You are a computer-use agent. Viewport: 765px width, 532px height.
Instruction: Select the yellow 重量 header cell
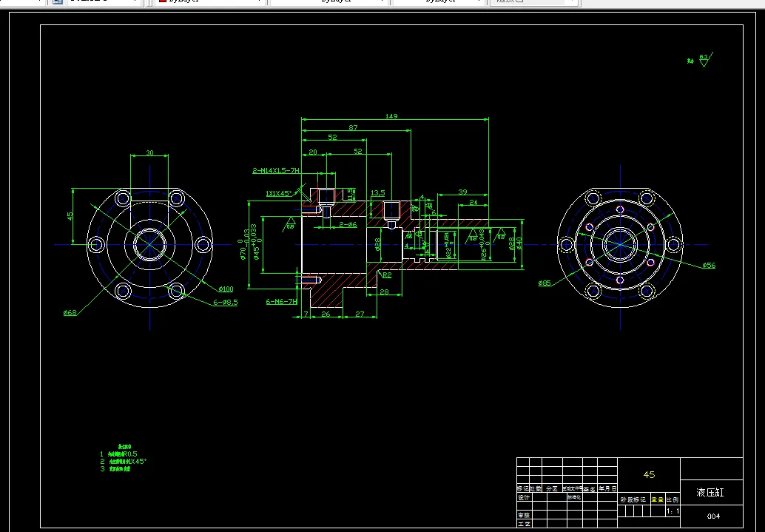click(658, 499)
